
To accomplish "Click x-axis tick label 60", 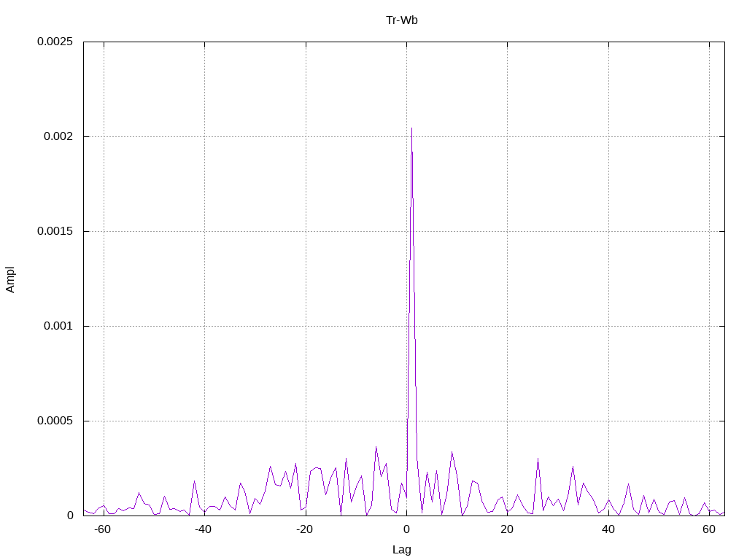I will (709, 529).
